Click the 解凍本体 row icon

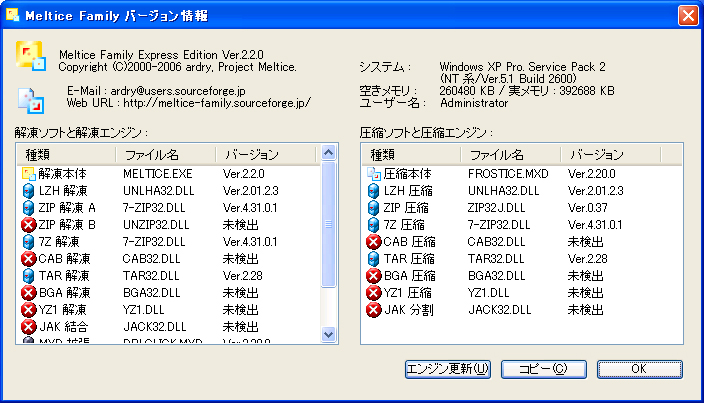tap(29, 174)
